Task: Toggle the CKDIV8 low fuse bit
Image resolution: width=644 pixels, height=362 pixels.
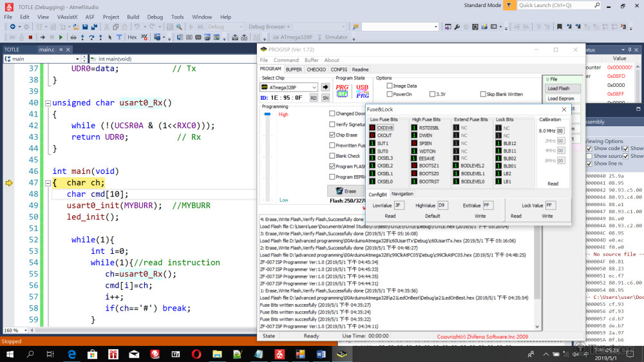Action: click(x=373, y=128)
